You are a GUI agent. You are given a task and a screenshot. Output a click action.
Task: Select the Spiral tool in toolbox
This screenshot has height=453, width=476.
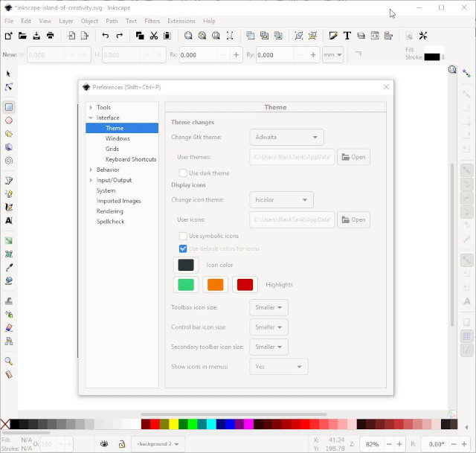click(x=9, y=161)
